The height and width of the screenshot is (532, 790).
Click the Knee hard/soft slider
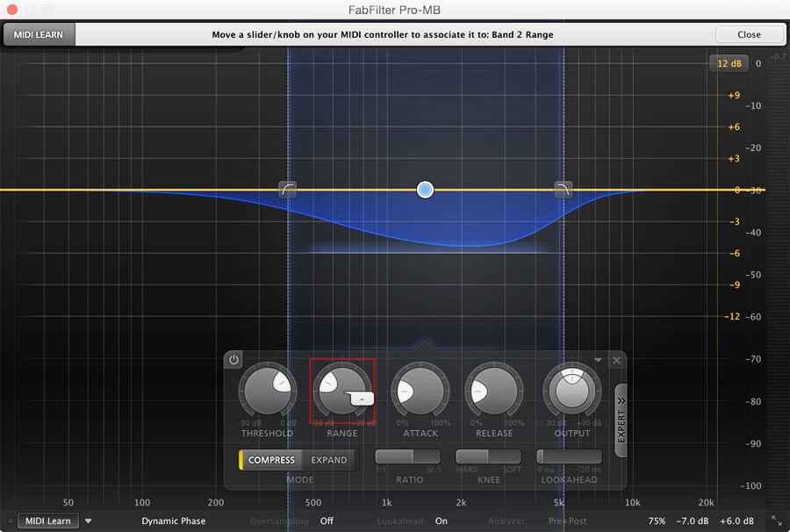[488, 457]
